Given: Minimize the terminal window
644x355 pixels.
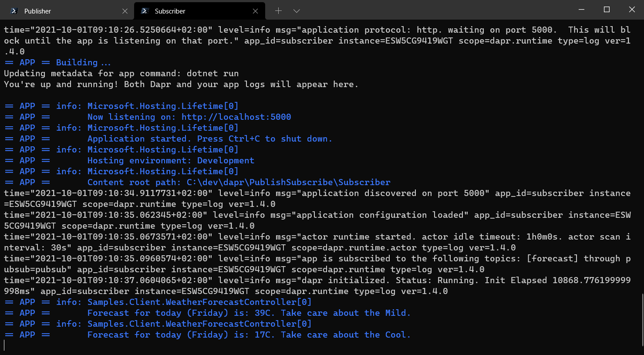Looking at the screenshot, I should 581,10.
